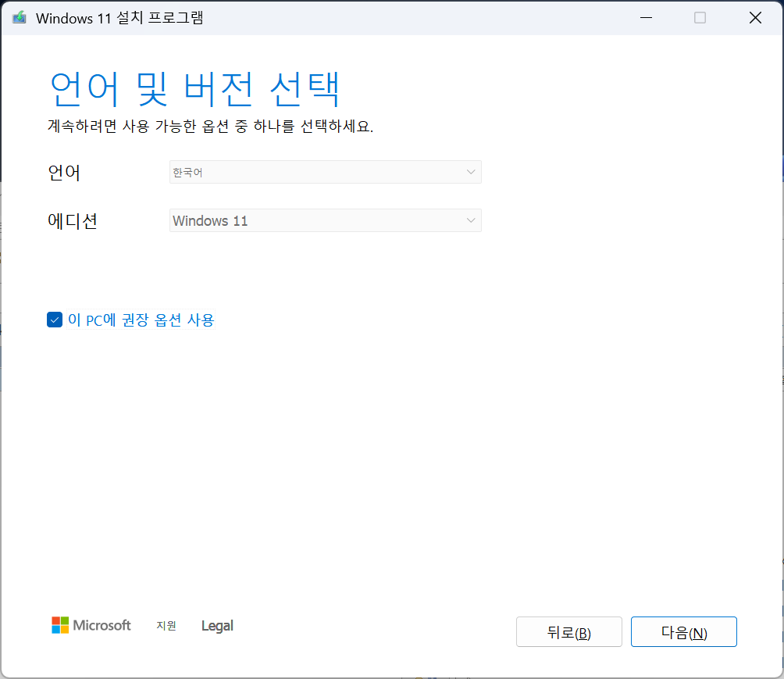Close the Windows 11 설치 프로그램 window

point(755,18)
